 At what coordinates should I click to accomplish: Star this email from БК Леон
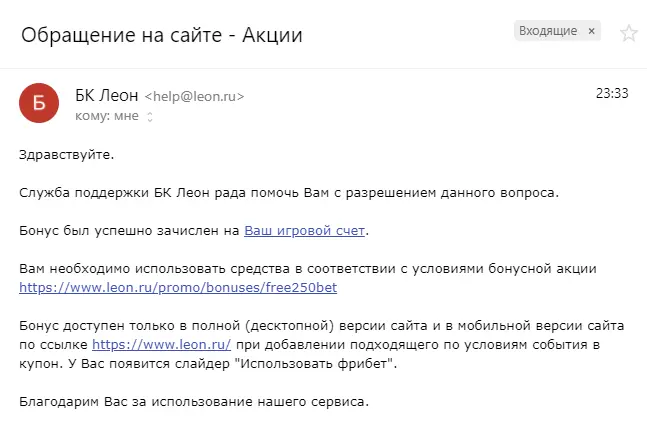coord(628,33)
